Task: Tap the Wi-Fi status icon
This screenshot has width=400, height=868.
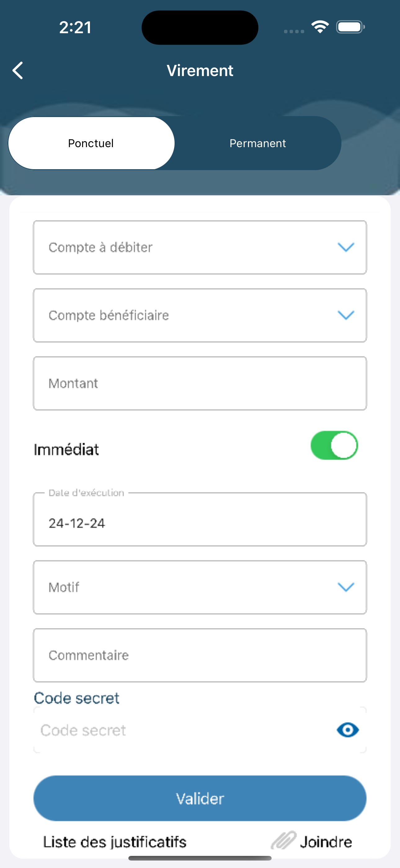Action: pos(320,27)
